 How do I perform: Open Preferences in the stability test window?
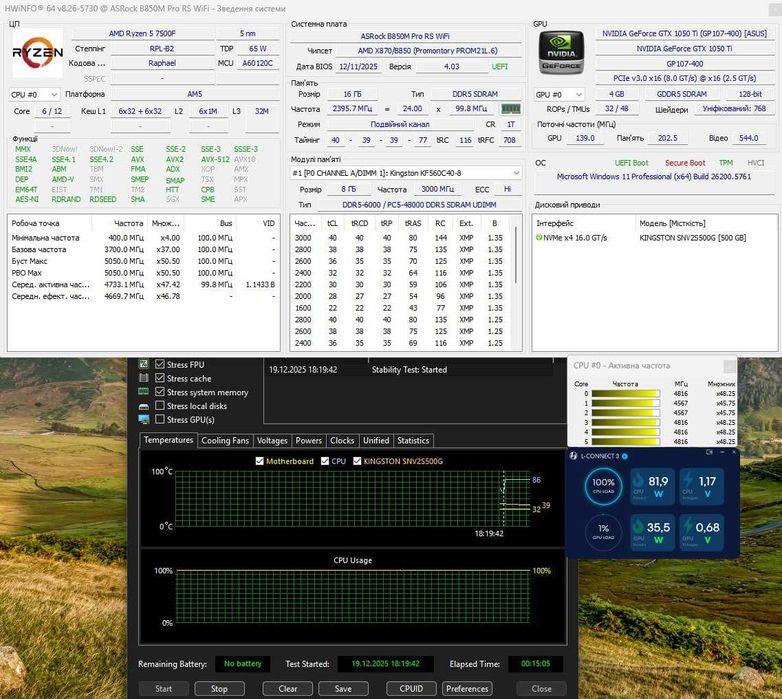[467, 689]
